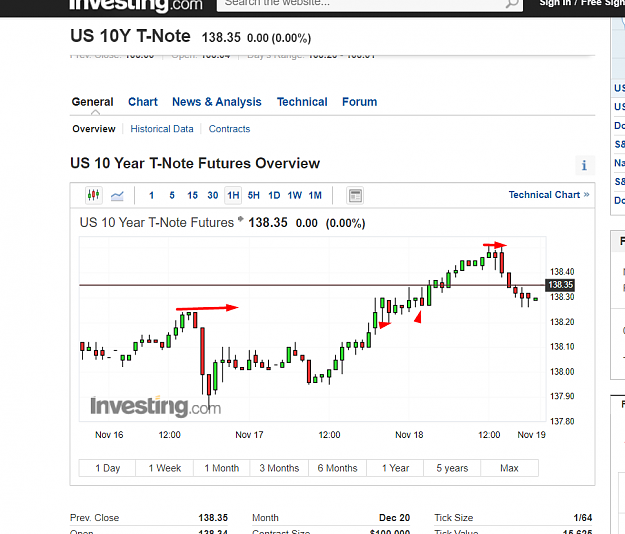625x534 pixels.
Task: Open the Technical tab
Action: tap(302, 102)
